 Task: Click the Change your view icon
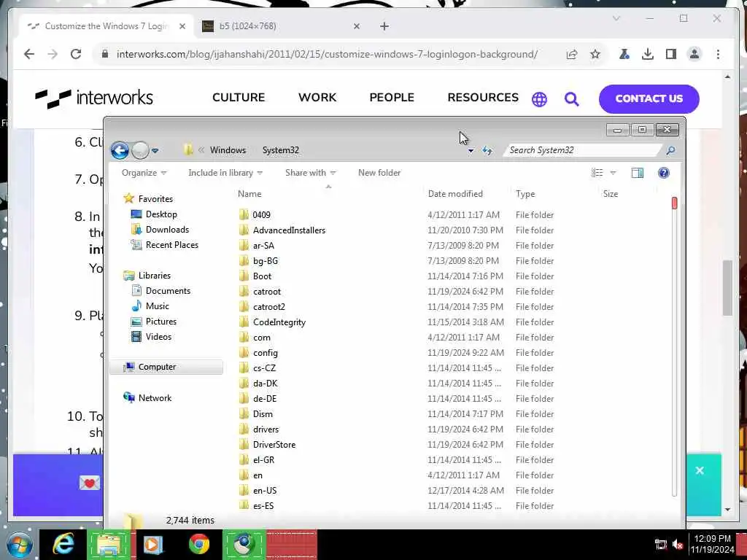[x=597, y=173]
